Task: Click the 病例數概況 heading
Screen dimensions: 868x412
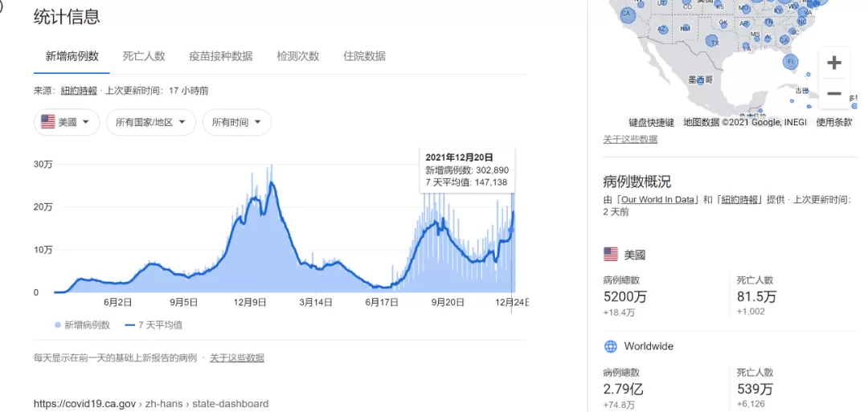Action: coord(637,182)
